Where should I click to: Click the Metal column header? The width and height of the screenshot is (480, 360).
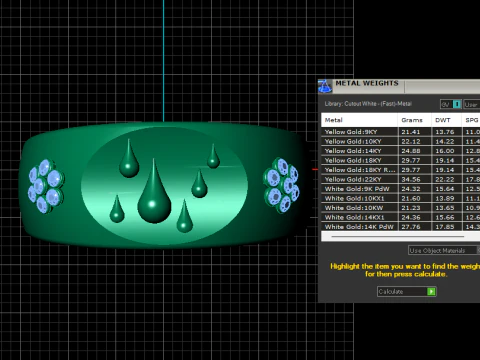[x=359, y=120]
